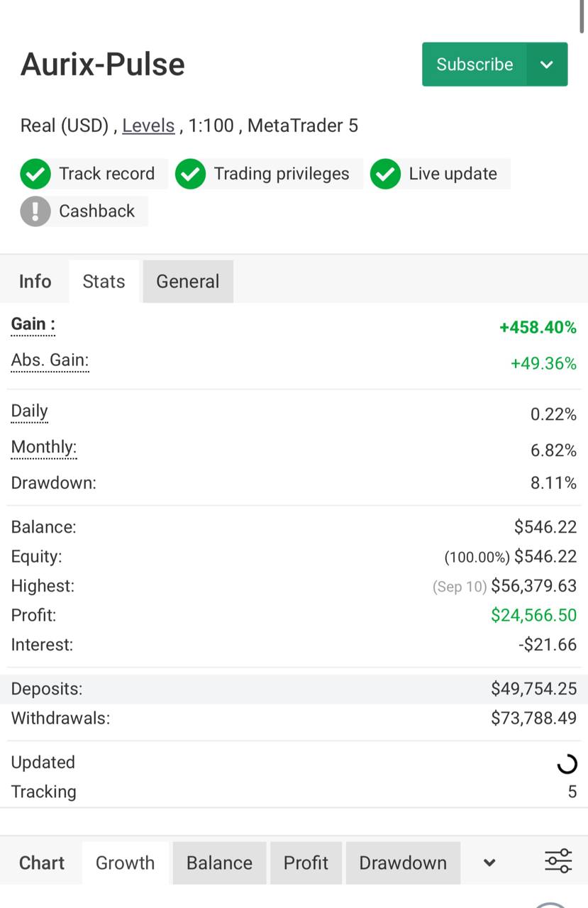Click the Monthly label
Image resolution: width=588 pixels, height=908 pixels.
tap(44, 448)
